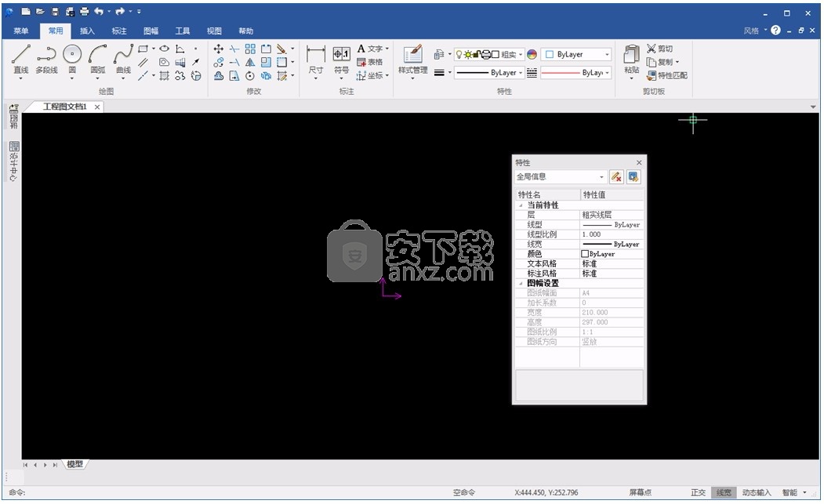Switch to the 图幅 ribbon tab
Viewport: 824px width, 504px height.
(151, 31)
